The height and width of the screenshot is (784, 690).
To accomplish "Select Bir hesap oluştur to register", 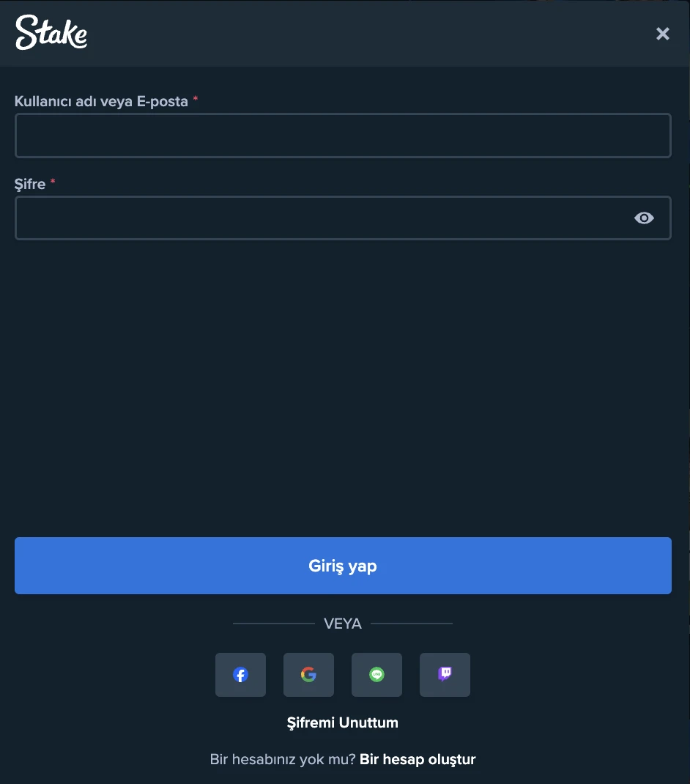I will [418, 759].
